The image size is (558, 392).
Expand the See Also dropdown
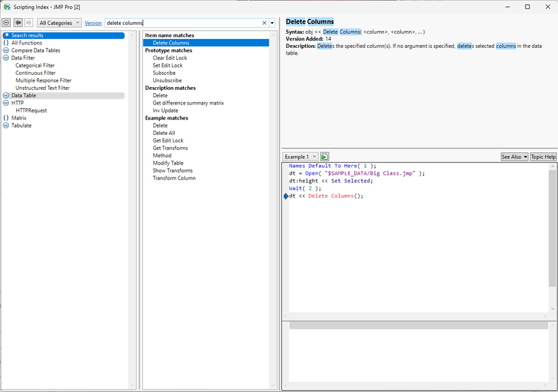(x=514, y=157)
